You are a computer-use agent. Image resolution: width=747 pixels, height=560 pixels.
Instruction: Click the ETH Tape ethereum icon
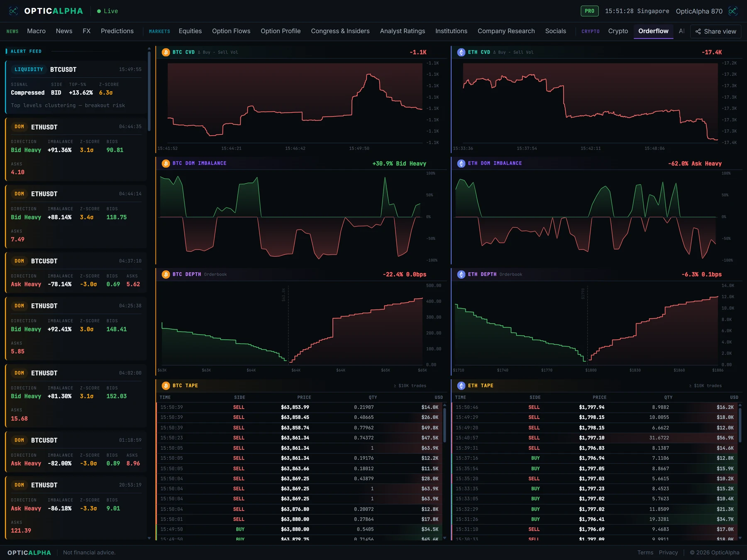pos(461,386)
